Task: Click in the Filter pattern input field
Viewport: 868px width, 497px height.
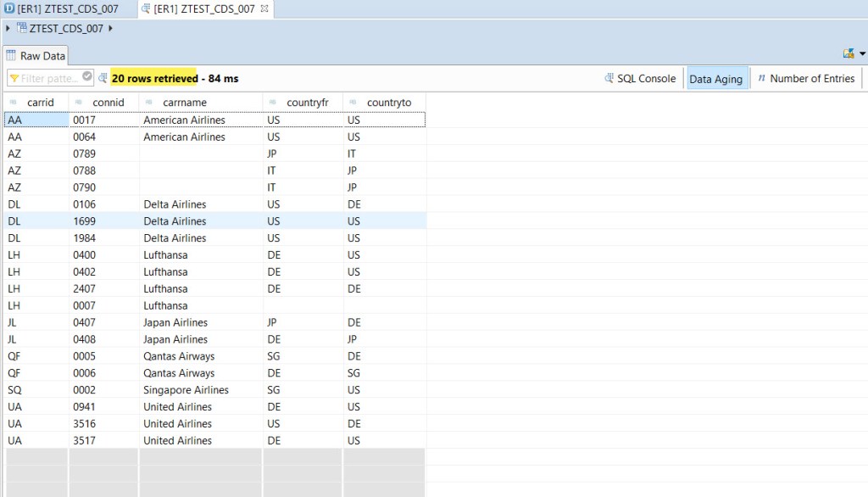Action: tap(49, 78)
